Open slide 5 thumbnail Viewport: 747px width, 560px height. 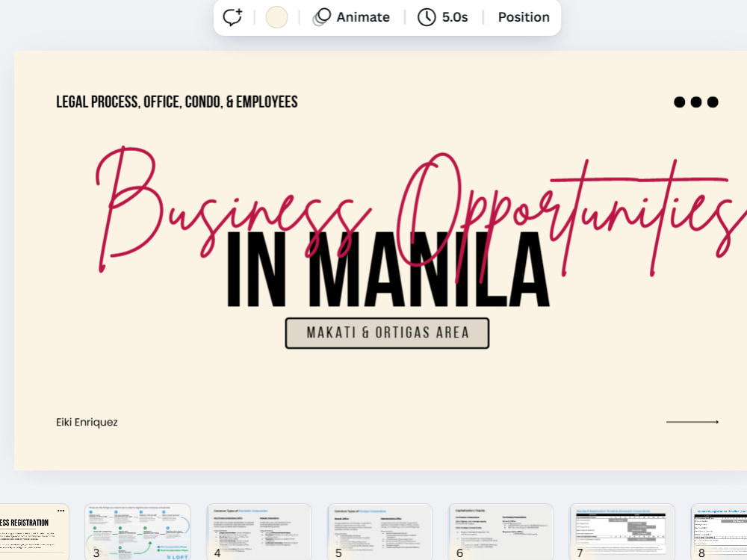coord(380,532)
